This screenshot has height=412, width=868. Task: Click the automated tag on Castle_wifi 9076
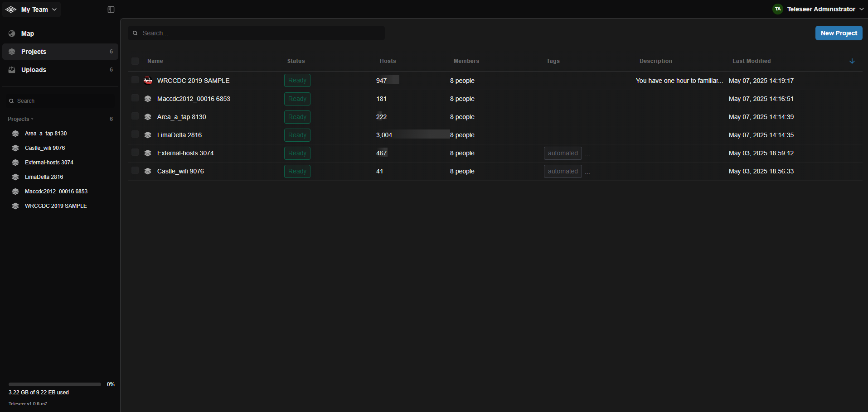[563, 171]
